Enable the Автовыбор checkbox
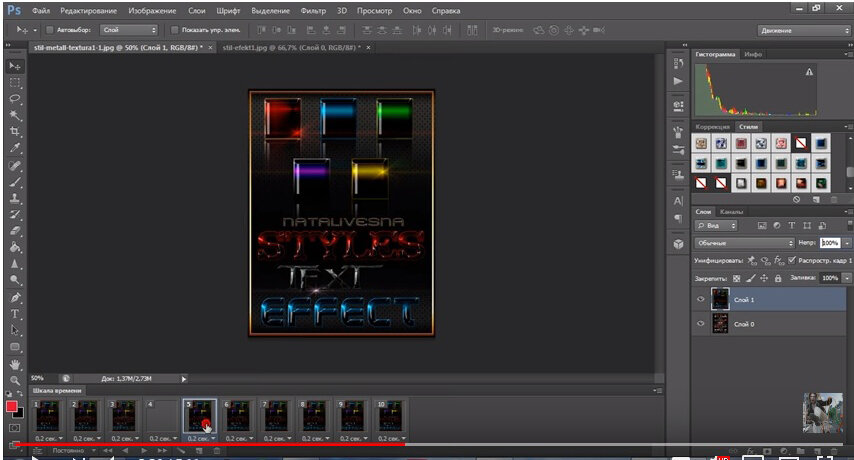Screen dimensions: 854x460 pos(50,30)
